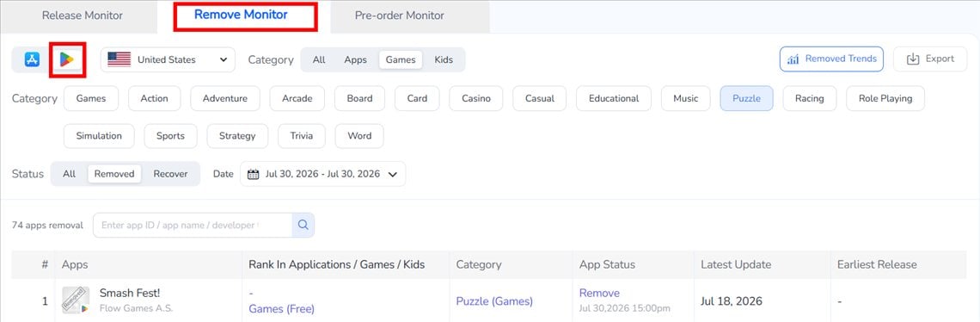Open the Puzzle (Games) category link
The image size is (980, 322).
pyautogui.click(x=494, y=301)
